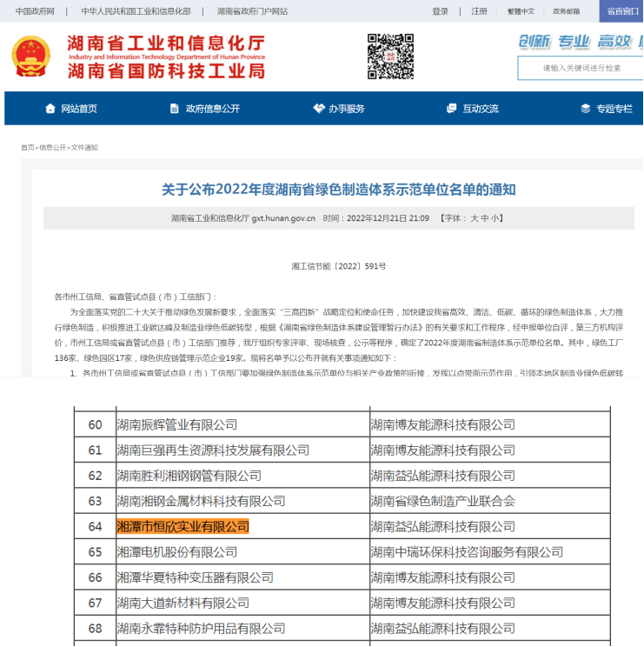Click the layers icon beside 专题专栏
The height and width of the screenshot is (647, 644).
click(x=586, y=109)
